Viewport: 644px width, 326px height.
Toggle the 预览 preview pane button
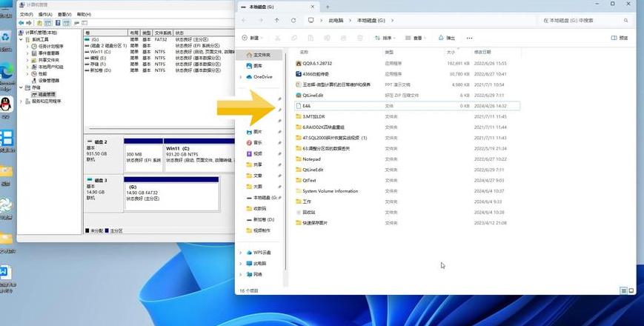pyautogui.click(x=620, y=38)
